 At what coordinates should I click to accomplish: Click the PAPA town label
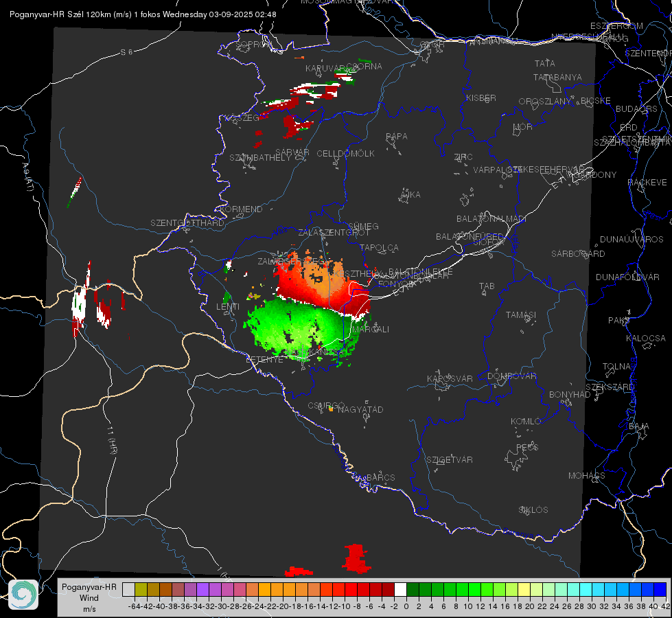coord(397,137)
